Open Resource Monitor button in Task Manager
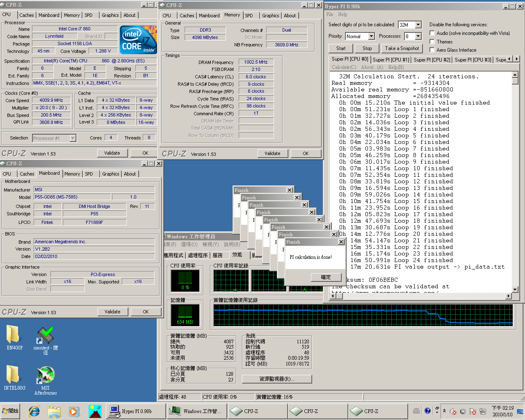 coord(277,379)
